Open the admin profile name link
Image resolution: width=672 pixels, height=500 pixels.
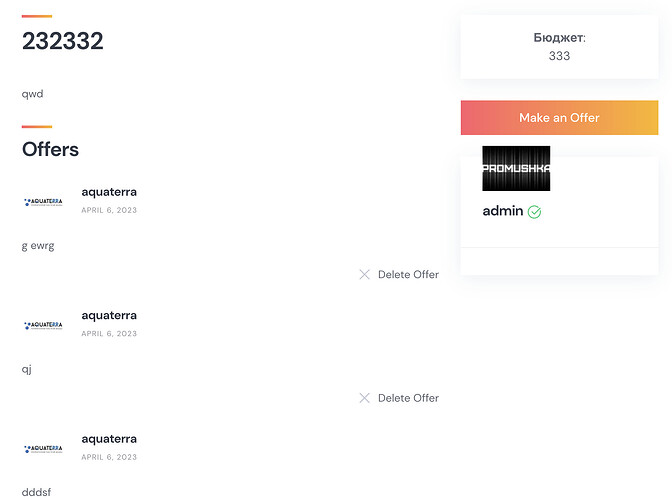click(x=503, y=211)
